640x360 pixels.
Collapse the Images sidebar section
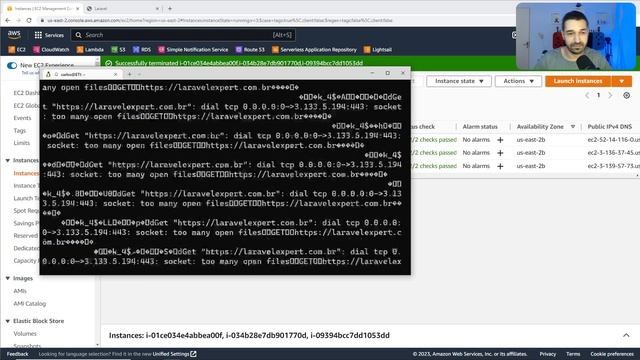click(x=8, y=278)
